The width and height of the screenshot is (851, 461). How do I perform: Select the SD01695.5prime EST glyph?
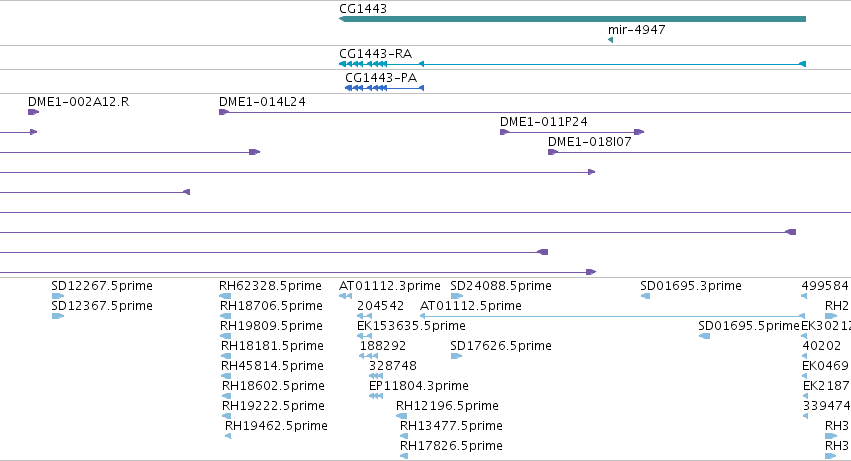point(704,336)
